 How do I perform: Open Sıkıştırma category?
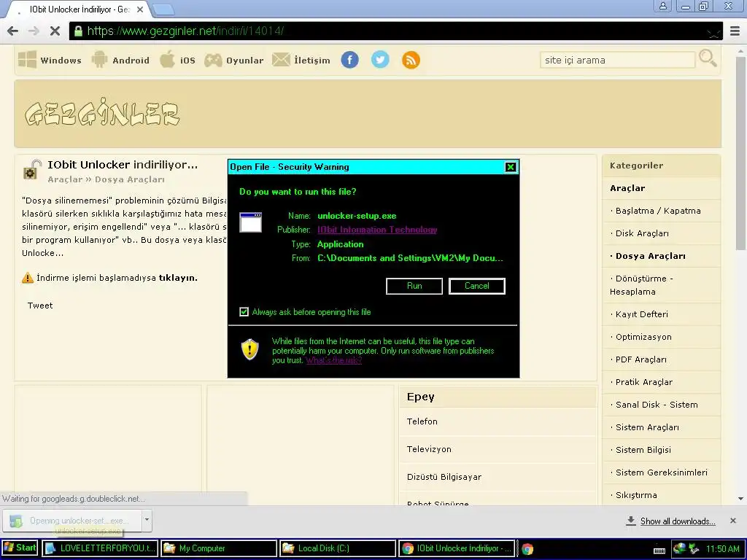click(x=636, y=495)
